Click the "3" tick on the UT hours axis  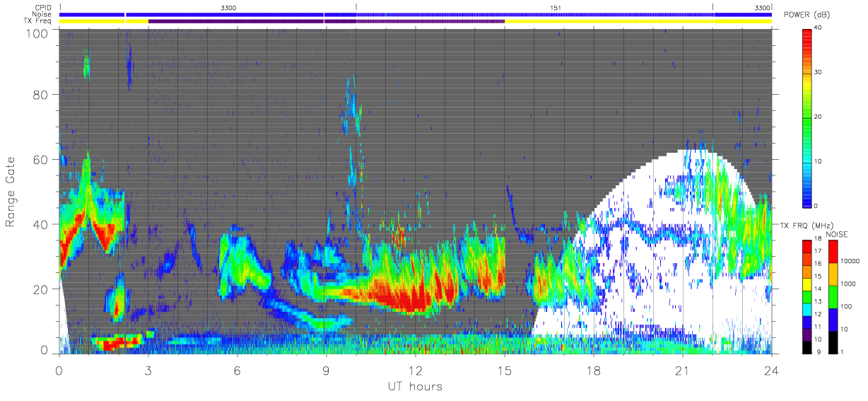(148, 369)
